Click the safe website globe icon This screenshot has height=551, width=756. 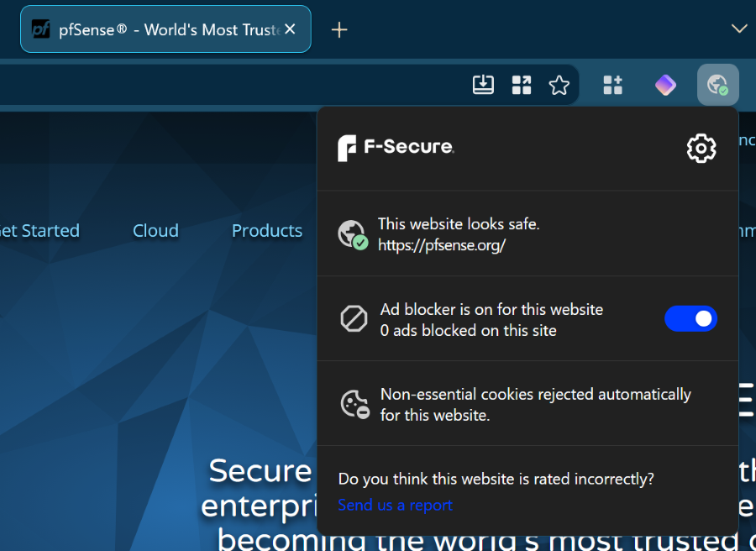coord(353,235)
